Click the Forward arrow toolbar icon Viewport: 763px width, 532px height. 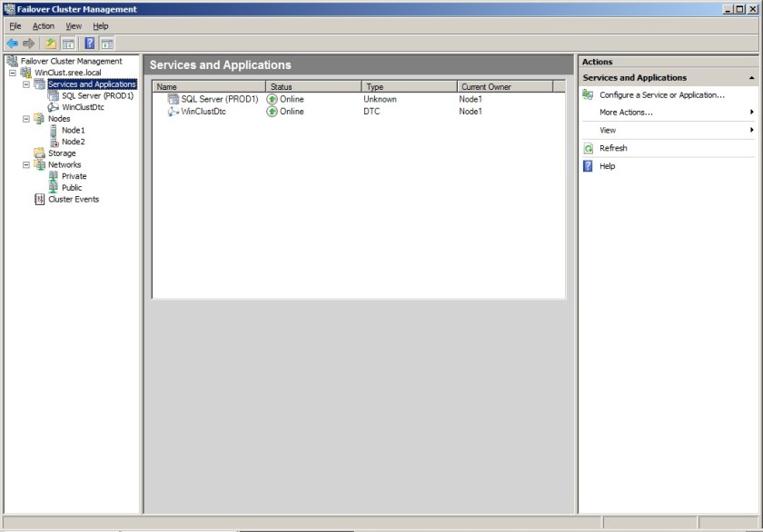[28, 43]
